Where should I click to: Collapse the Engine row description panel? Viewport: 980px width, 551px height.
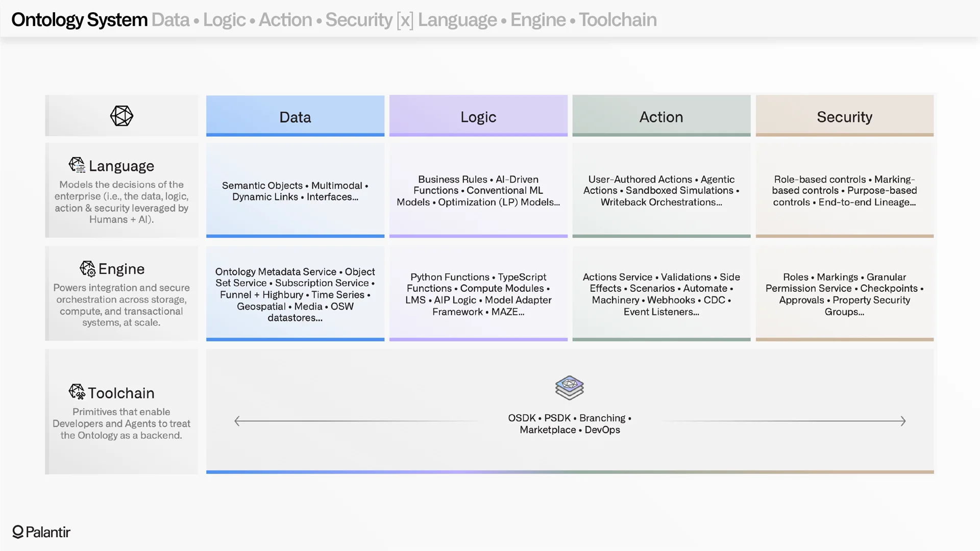click(x=121, y=293)
